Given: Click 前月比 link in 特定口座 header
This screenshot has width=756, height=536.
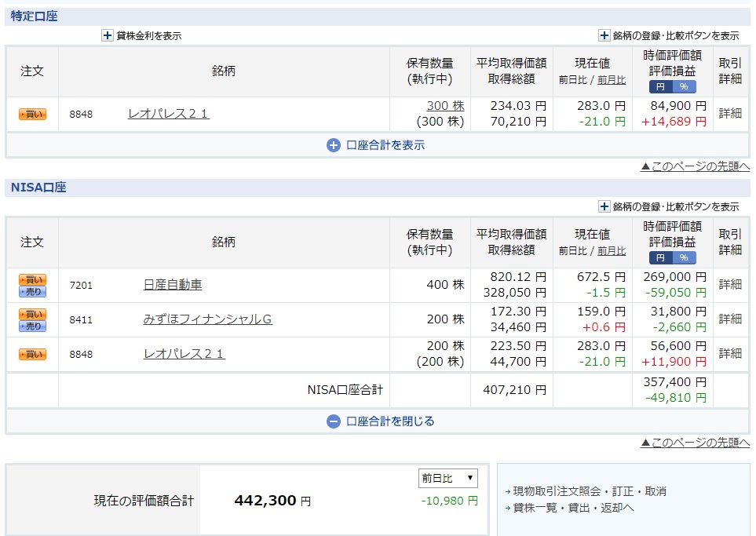Looking at the screenshot, I should click(x=612, y=80).
